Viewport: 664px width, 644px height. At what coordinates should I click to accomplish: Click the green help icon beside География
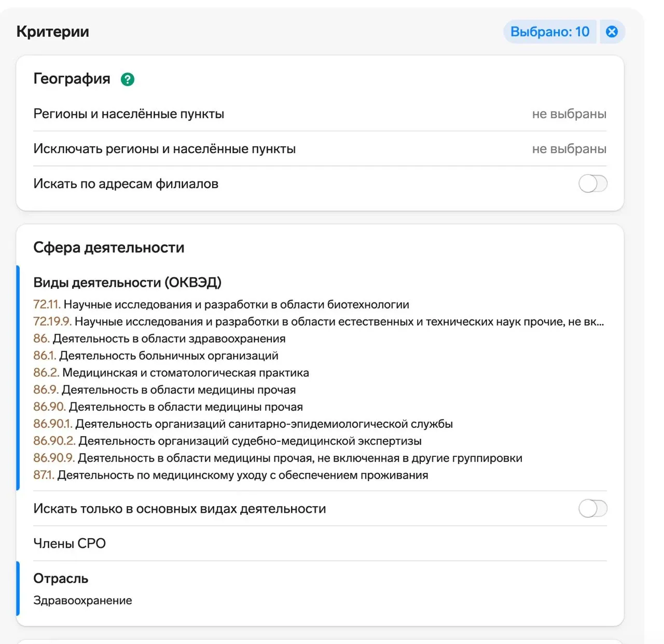pyautogui.click(x=128, y=79)
